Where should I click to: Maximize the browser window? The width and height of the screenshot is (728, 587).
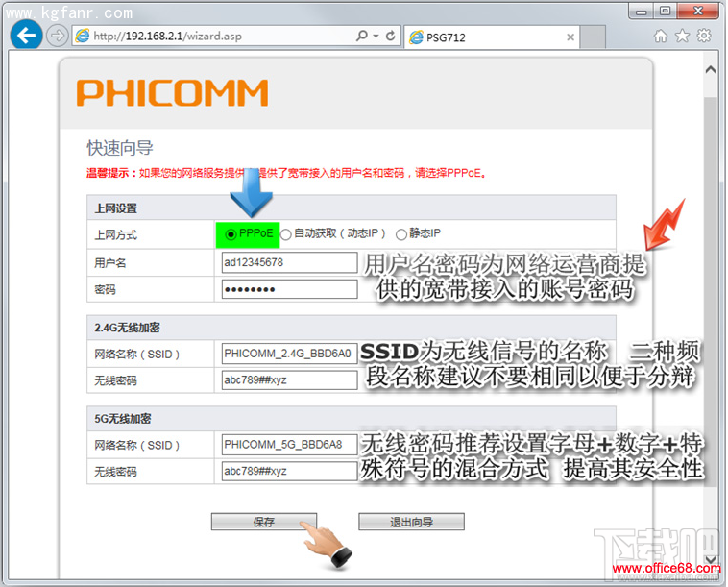click(665, 12)
